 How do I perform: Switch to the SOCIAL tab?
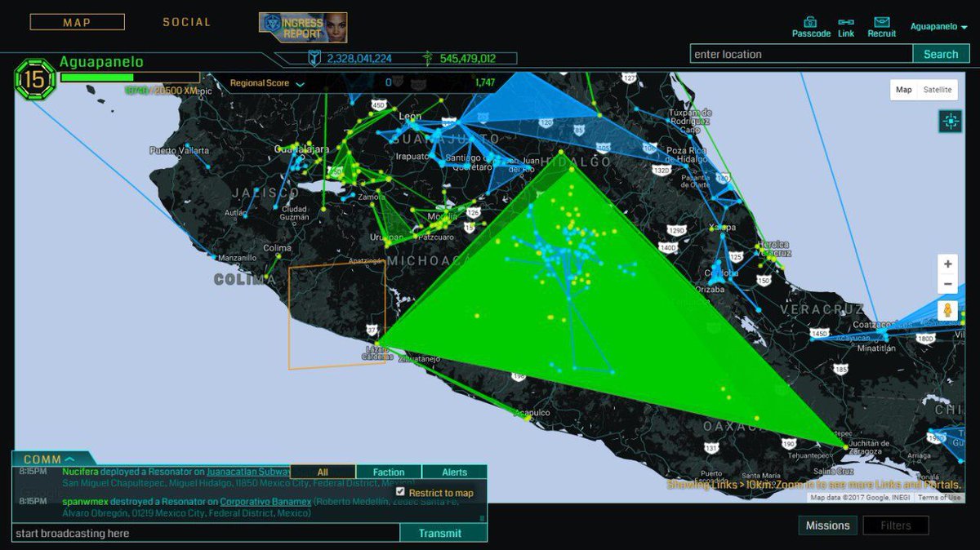(x=186, y=22)
